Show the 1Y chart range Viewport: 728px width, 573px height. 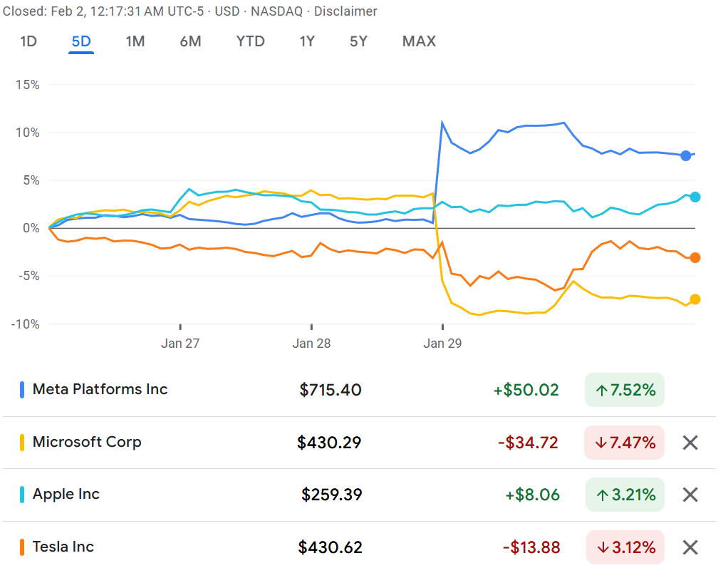click(x=307, y=41)
